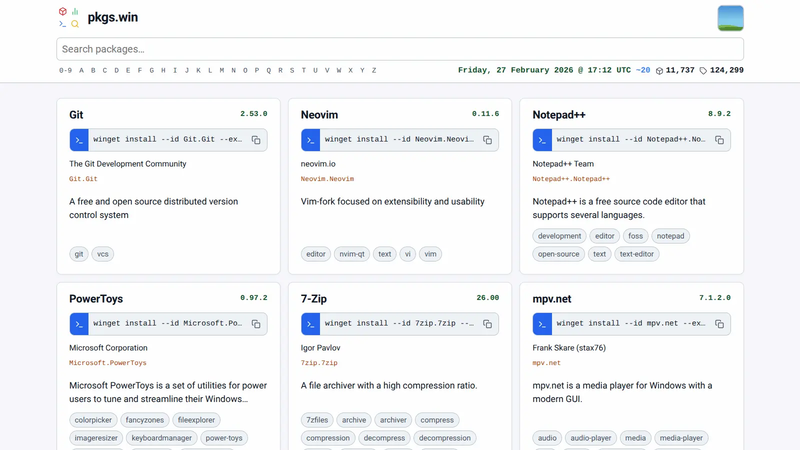The image size is (800, 450).
Task: Select the 'vi' tag on Neovim
Action: point(408,254)
